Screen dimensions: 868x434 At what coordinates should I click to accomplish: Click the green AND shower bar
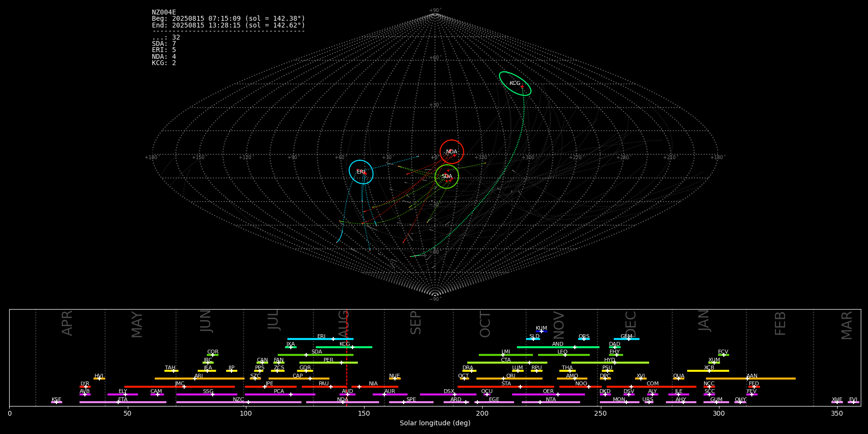558,347
